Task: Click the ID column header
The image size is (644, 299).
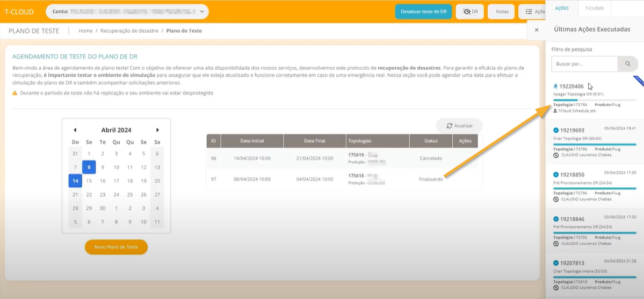Action: tap(214, 141)
